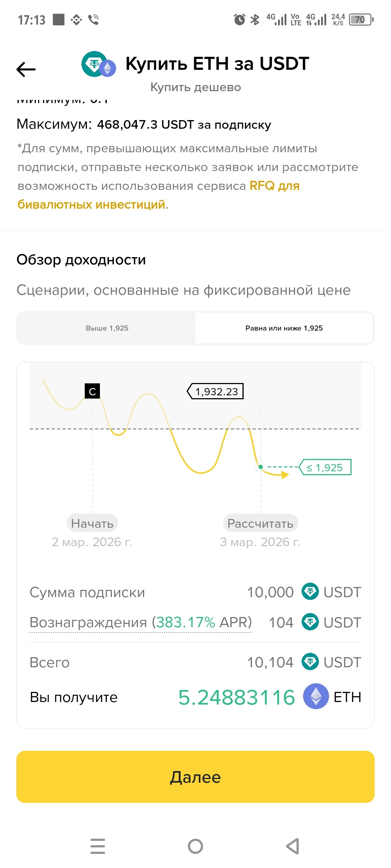Tap the USDT icon in rewards row

310,622
